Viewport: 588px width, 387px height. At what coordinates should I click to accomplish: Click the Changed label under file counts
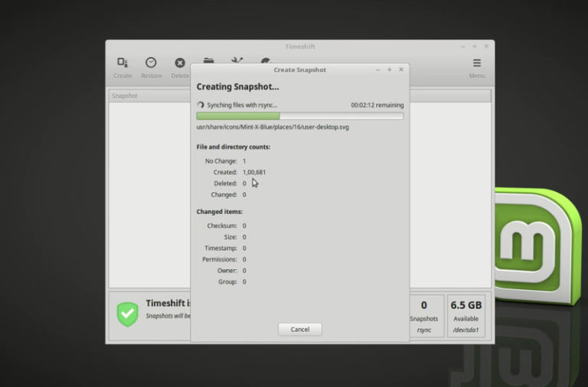(224, 195)
